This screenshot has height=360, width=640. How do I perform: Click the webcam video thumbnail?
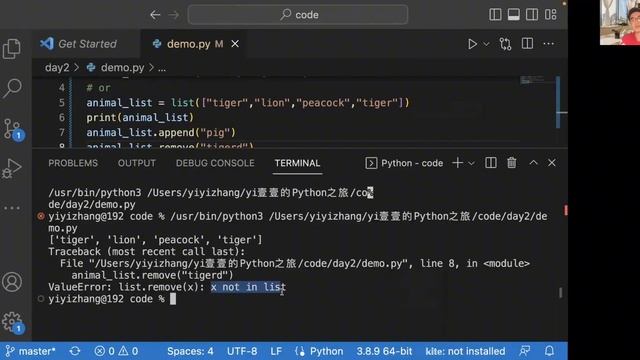tap(620, 22)
